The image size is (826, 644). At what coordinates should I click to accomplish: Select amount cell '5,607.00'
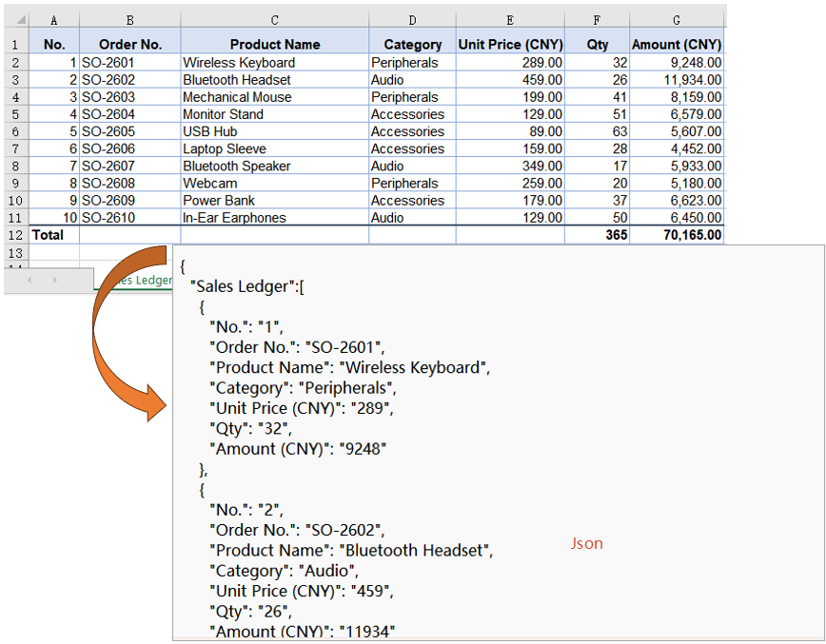(677, 131)
